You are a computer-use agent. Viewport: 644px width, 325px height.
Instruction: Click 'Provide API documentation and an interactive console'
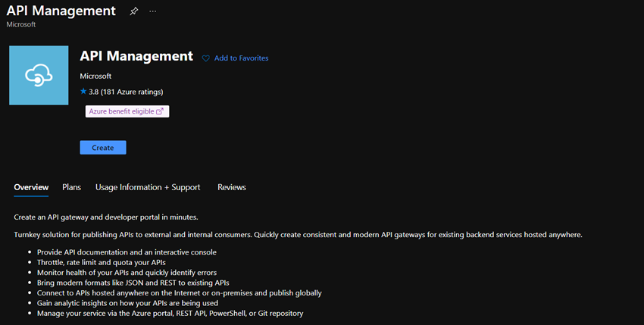127,252
